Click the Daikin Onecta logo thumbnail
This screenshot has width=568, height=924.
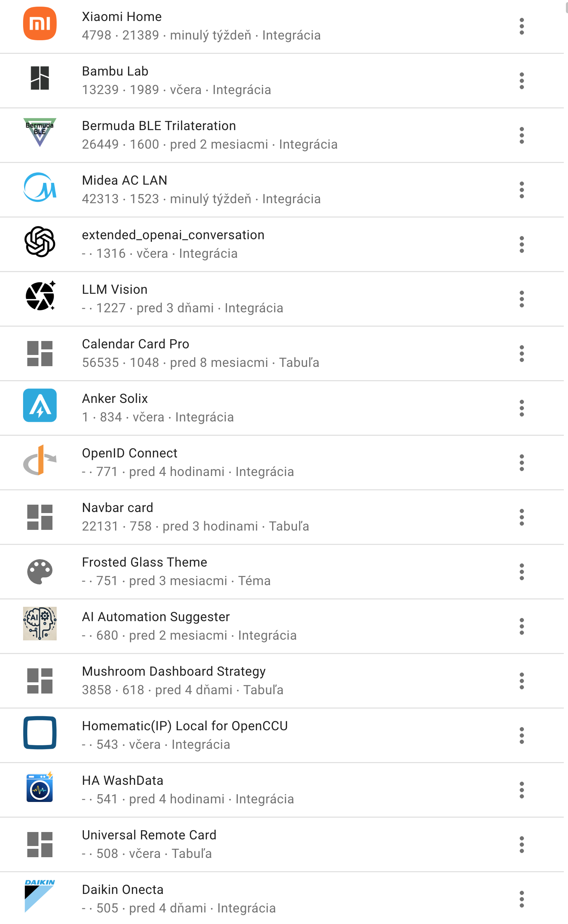(x=40, y=896)
